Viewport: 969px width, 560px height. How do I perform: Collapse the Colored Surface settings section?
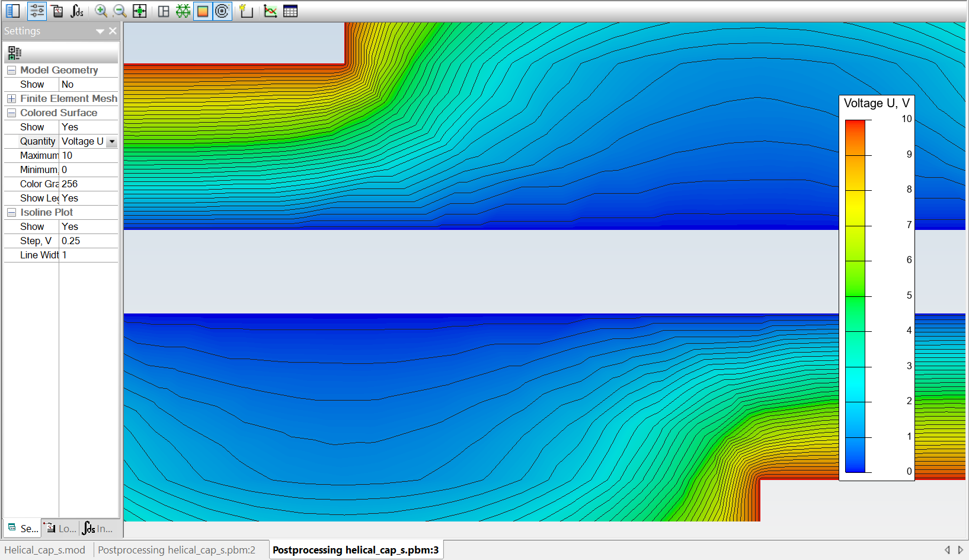click(x=11, y=113)
